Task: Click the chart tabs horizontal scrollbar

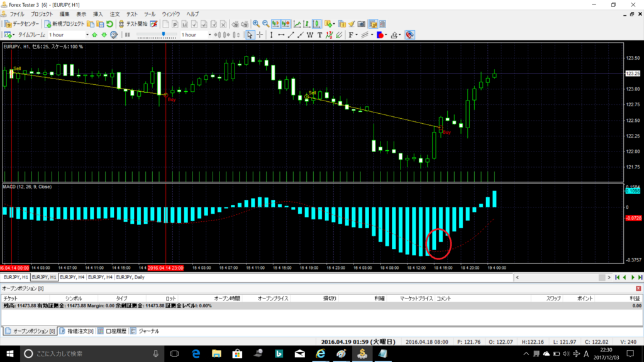Action: pos(563,277)
